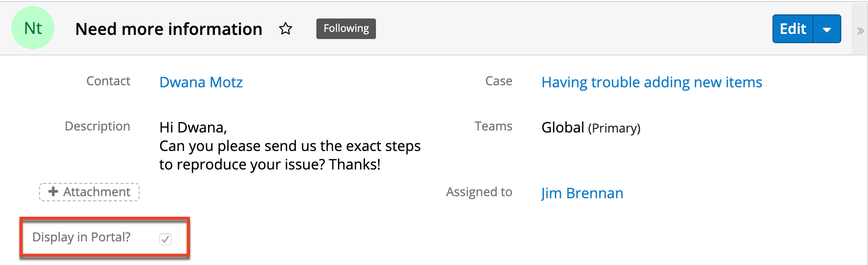This screenshot has width=868, height=265.
Task: Click the Description field label
Action: coord(97,126)
